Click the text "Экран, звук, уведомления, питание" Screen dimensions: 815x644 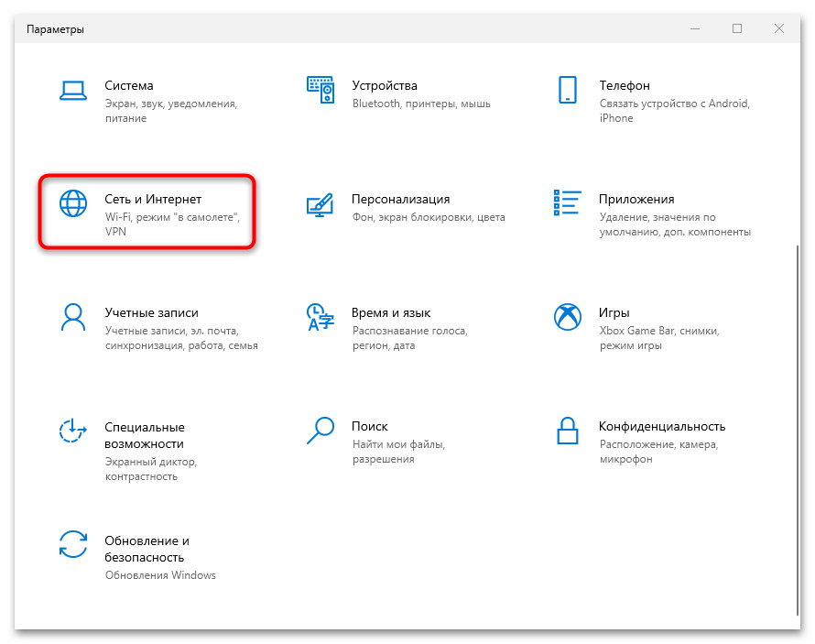171,111
